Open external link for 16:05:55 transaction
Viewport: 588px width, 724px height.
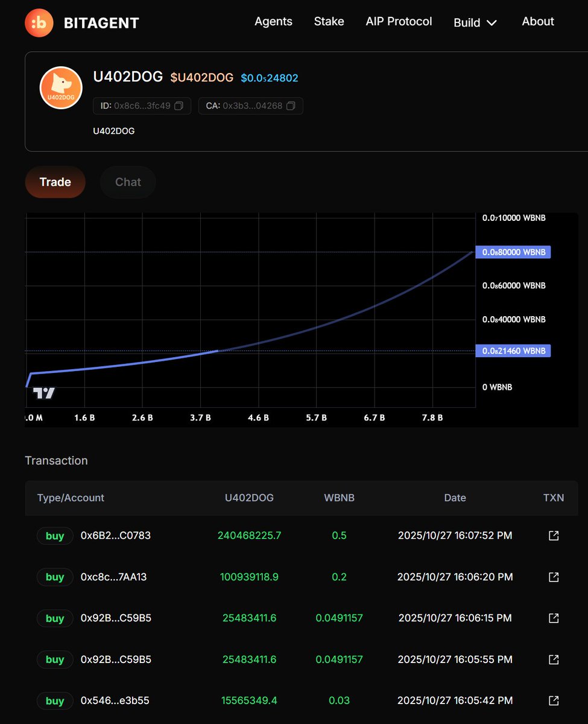553,659
